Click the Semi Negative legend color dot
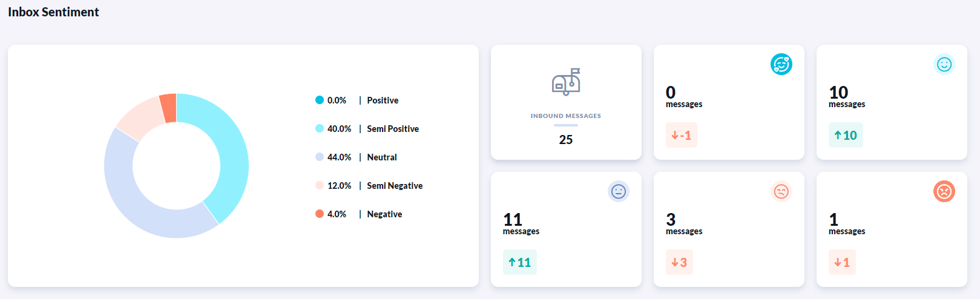Screen dimensions: 980x299 click(x=320, y=185)
